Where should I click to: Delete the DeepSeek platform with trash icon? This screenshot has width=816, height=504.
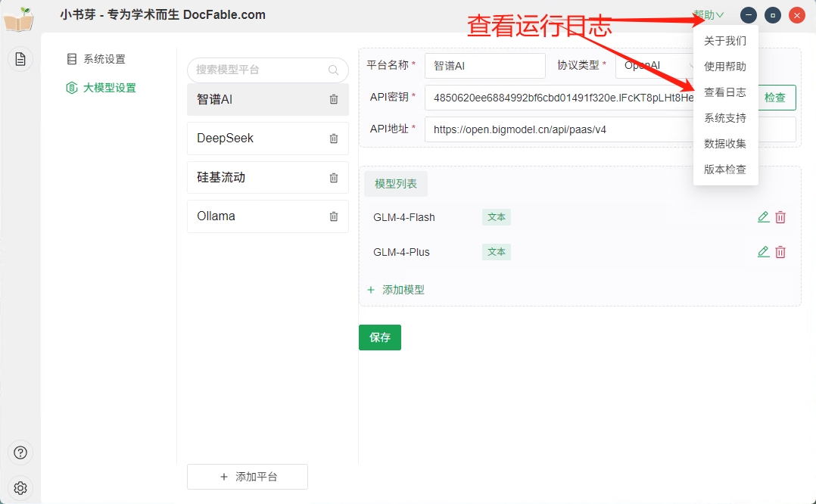click(334, 138)
